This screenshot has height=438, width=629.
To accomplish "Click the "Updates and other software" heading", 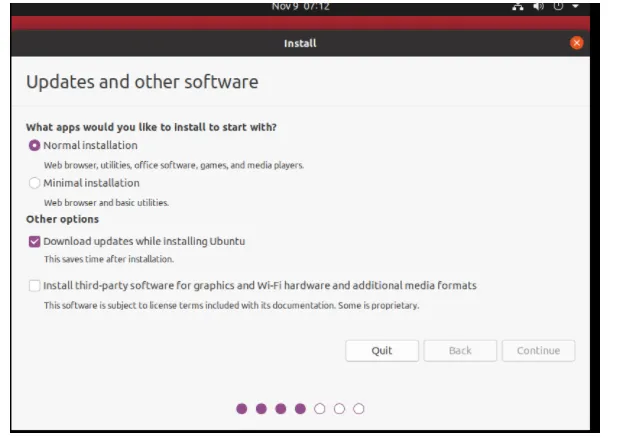I will 142,82.
